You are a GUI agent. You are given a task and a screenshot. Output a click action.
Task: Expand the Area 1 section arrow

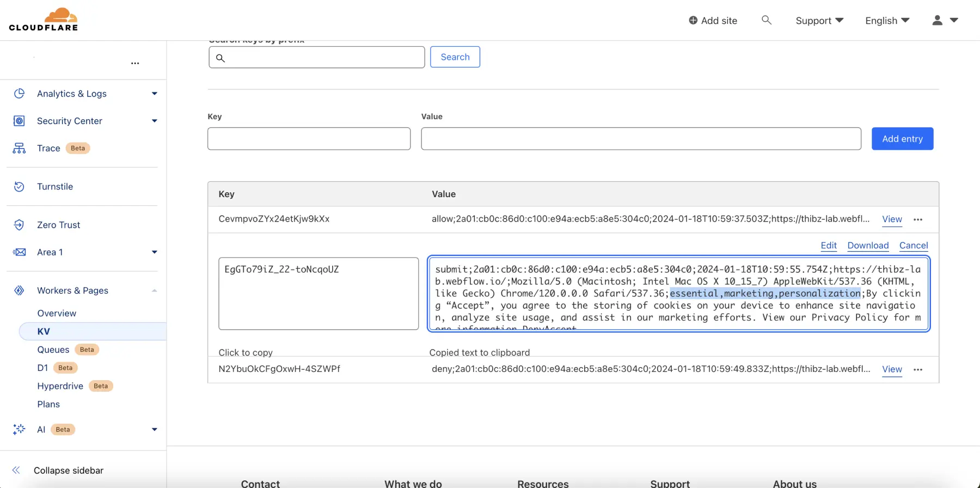pos(155,252)
